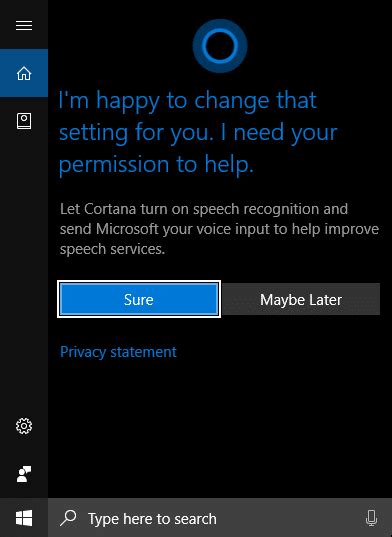This screenshot has width=392, height=537.
Task: Open the Feedback icon in sidebar
Action: tap(24, 474)
